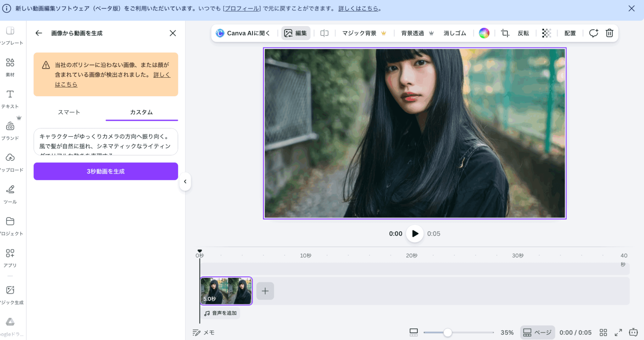
Task: Open the アプリ apps sidebar icon
Action: (10, 257)
